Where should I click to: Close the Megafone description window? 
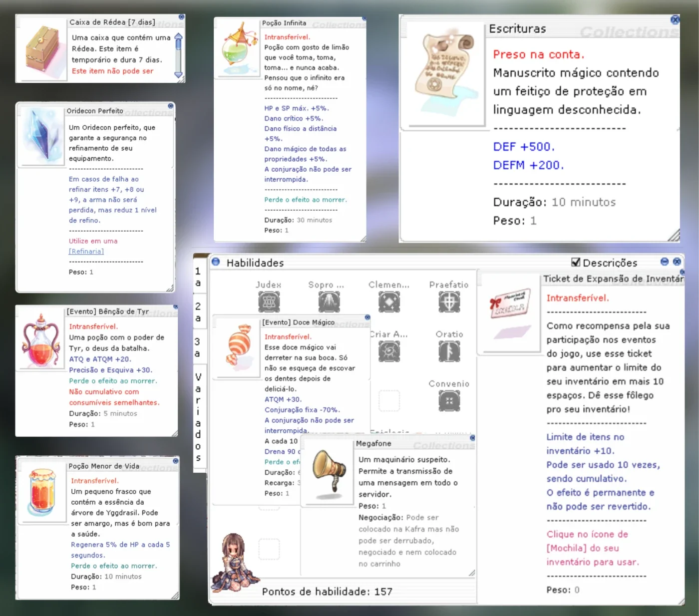(472, 438)
